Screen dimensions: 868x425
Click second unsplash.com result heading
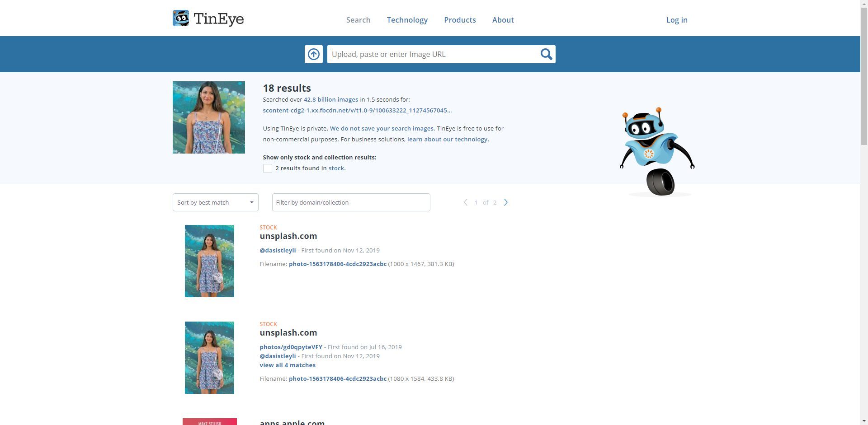coord(288,332)
